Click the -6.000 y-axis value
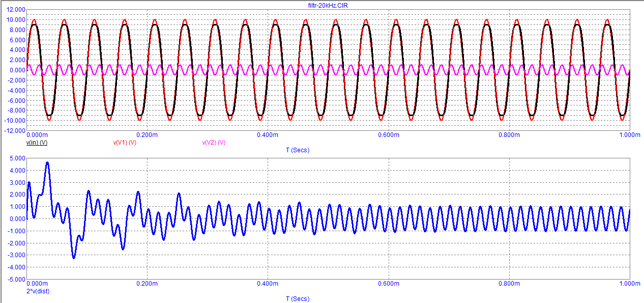 [x=16, y=101]
